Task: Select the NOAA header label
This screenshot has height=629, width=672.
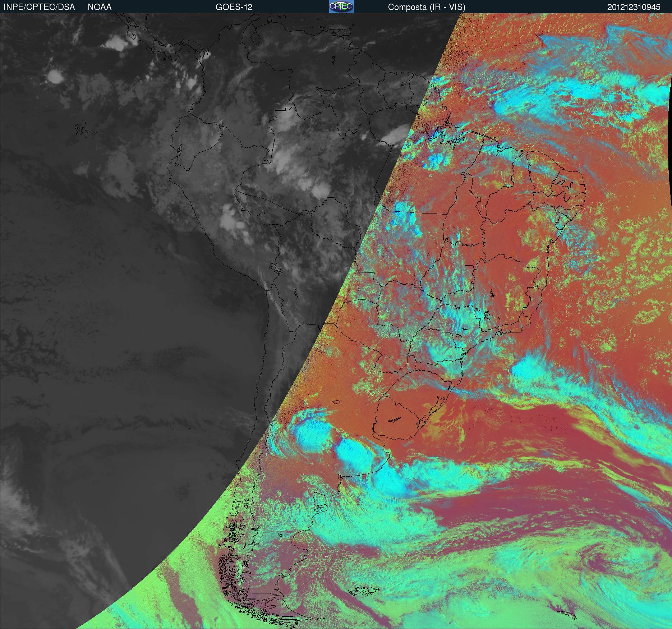Action: [100, 7]
